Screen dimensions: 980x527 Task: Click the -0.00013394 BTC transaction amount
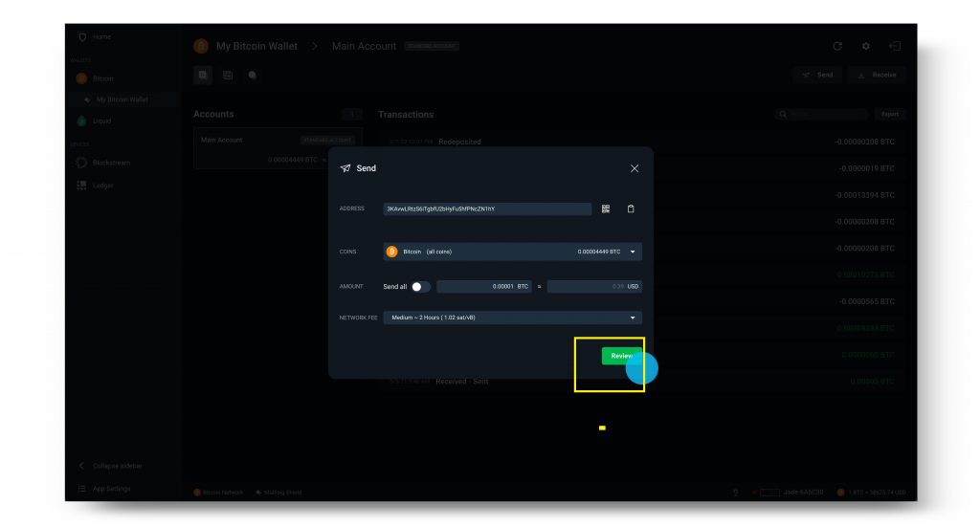coord(864,195)
